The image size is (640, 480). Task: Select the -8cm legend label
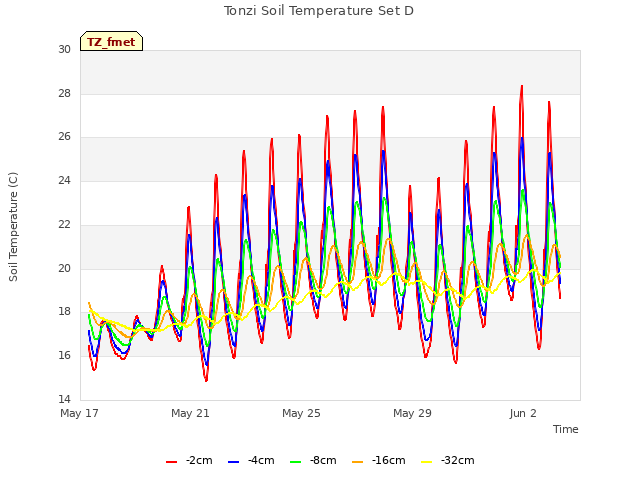tap(323, 460)
